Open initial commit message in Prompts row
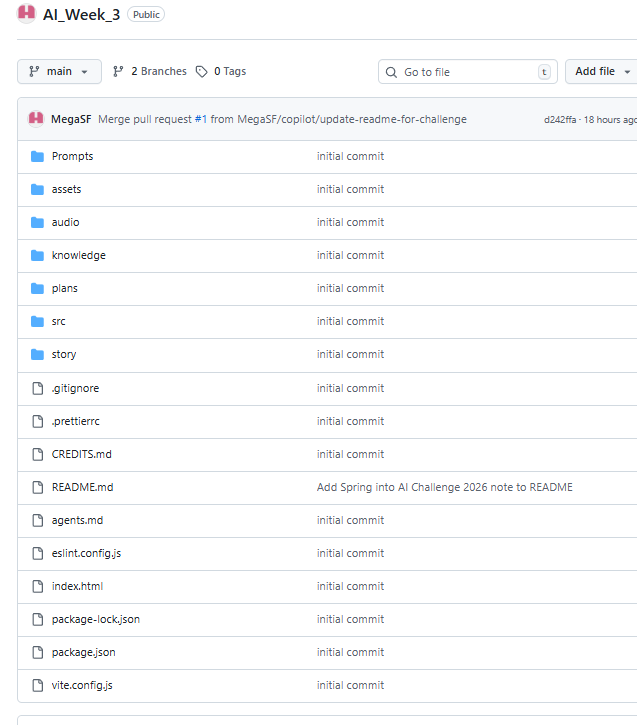This screenshot has width=637, height=725. pos(350,156)
